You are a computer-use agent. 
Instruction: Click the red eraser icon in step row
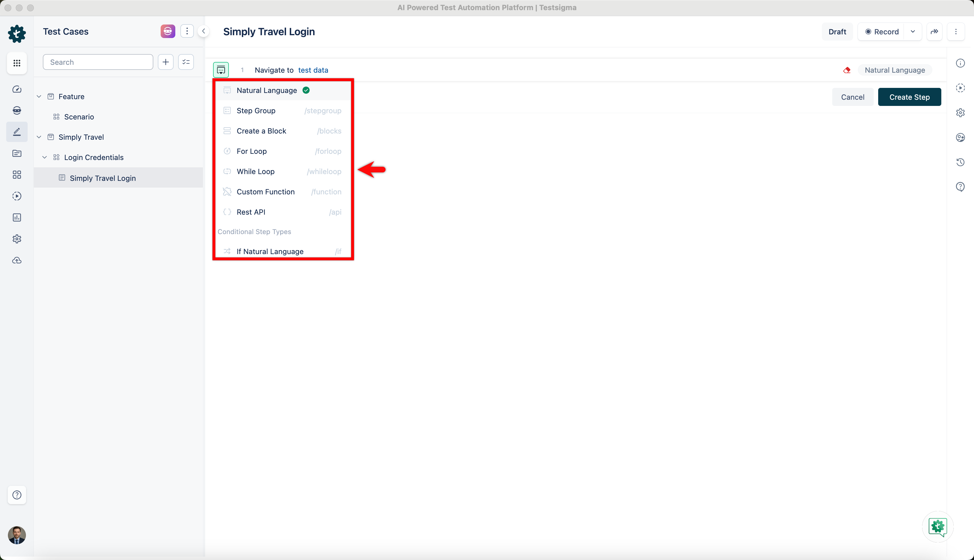point(847,70)
